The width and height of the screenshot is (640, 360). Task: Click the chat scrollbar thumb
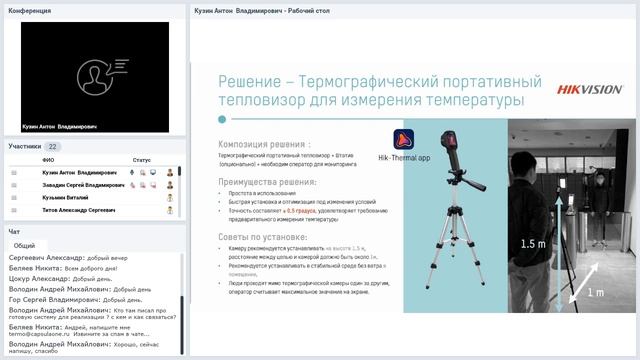point(182,324)
